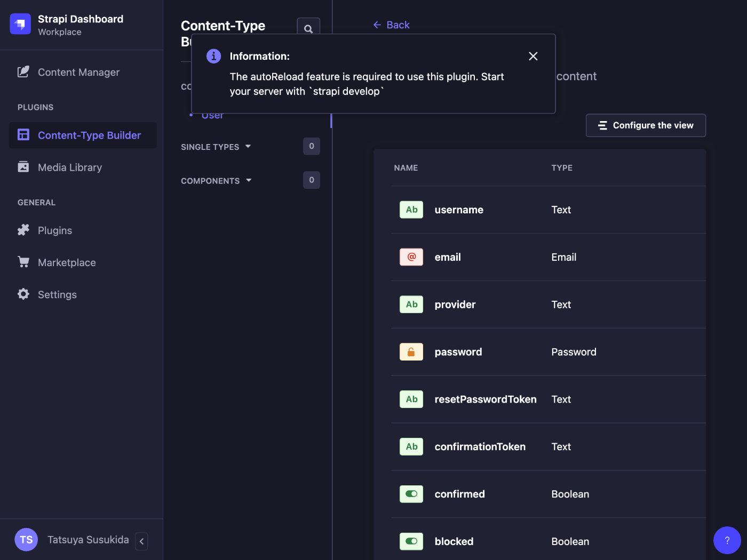Close the Information notification

[x=533, y=56]
